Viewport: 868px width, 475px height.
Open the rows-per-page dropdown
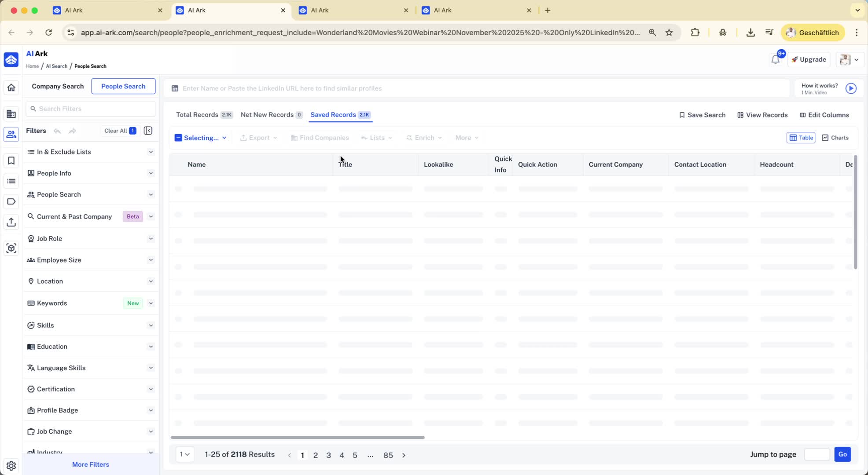click(184, 454)
